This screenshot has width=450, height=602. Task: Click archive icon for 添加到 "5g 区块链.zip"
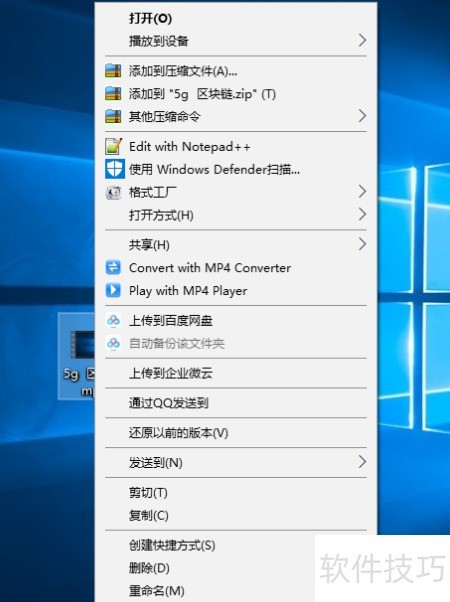click(x=113, y=94)
